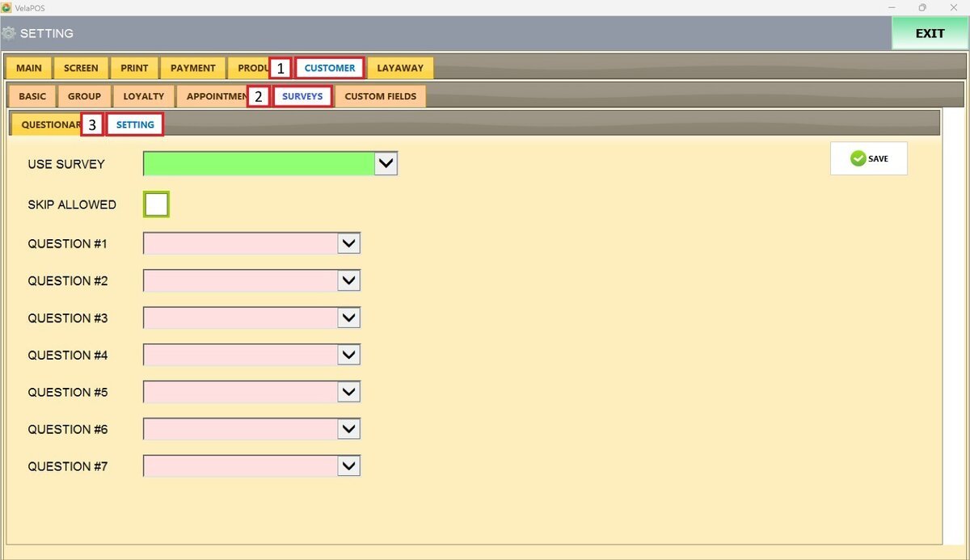Open the SURVEYS sub-tab

coord(302,96)
